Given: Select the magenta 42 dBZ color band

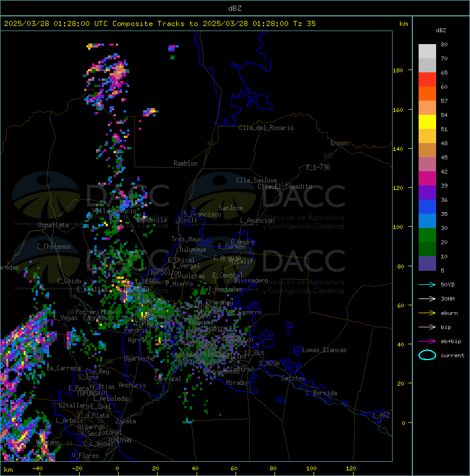Looking at the screenshot, I should 427,178.
